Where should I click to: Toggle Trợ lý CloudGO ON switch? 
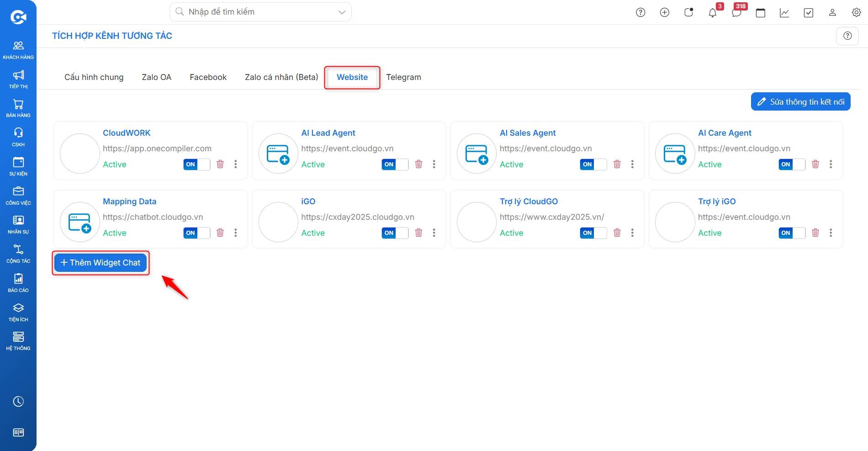(593, 233)
